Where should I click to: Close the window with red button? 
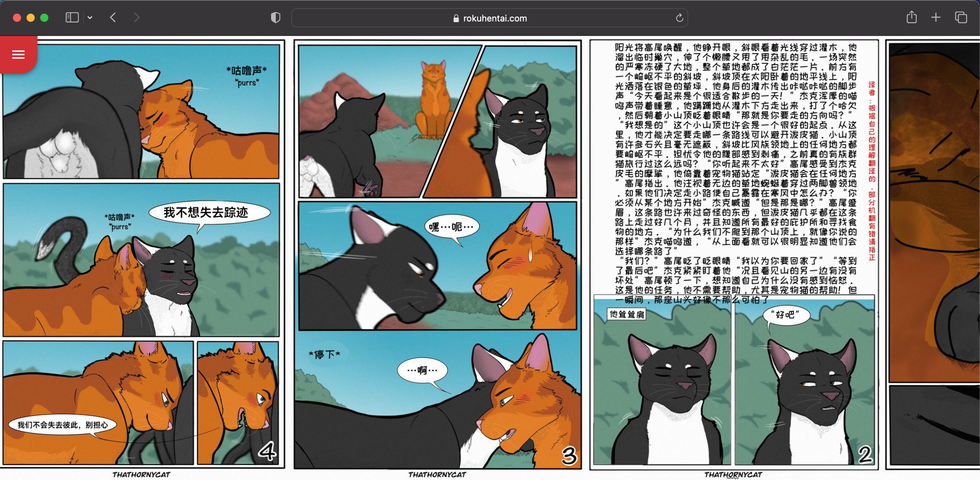click(x=17, y=18)
